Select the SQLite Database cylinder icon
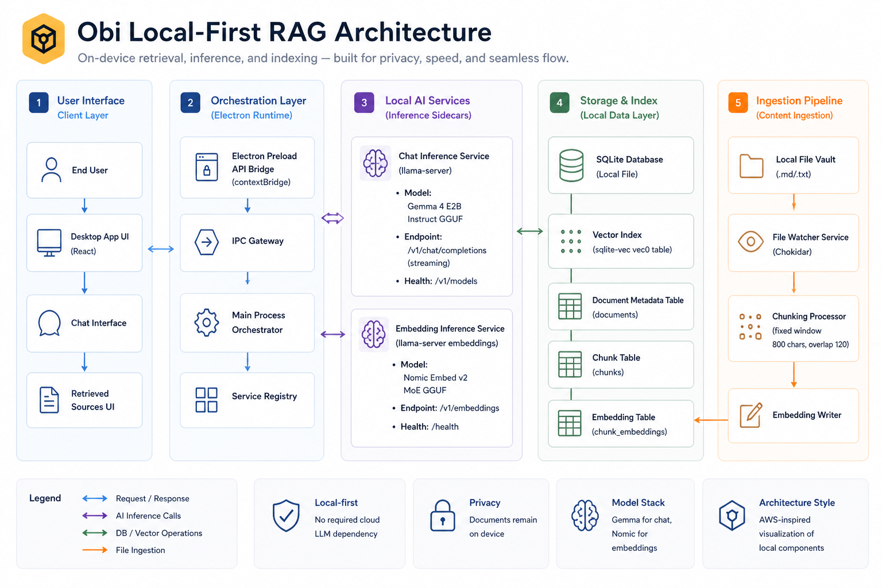The image size is (882, 588). (x=571, y=165)
